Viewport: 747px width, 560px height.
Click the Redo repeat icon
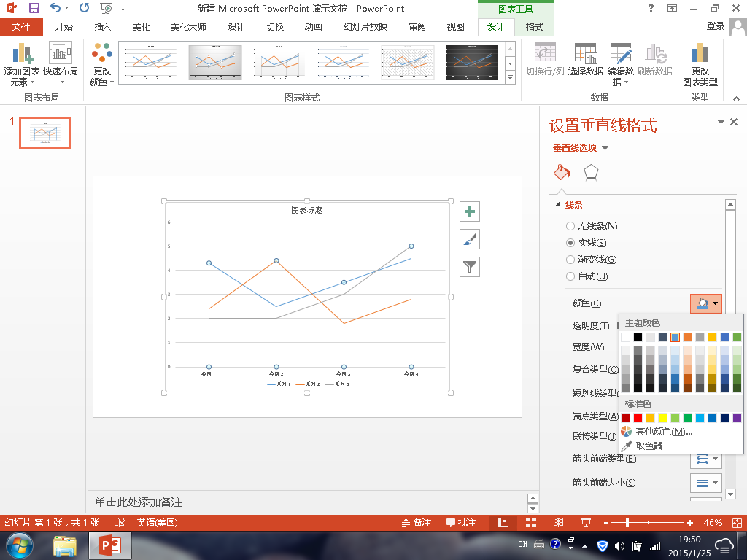(85, 8)
